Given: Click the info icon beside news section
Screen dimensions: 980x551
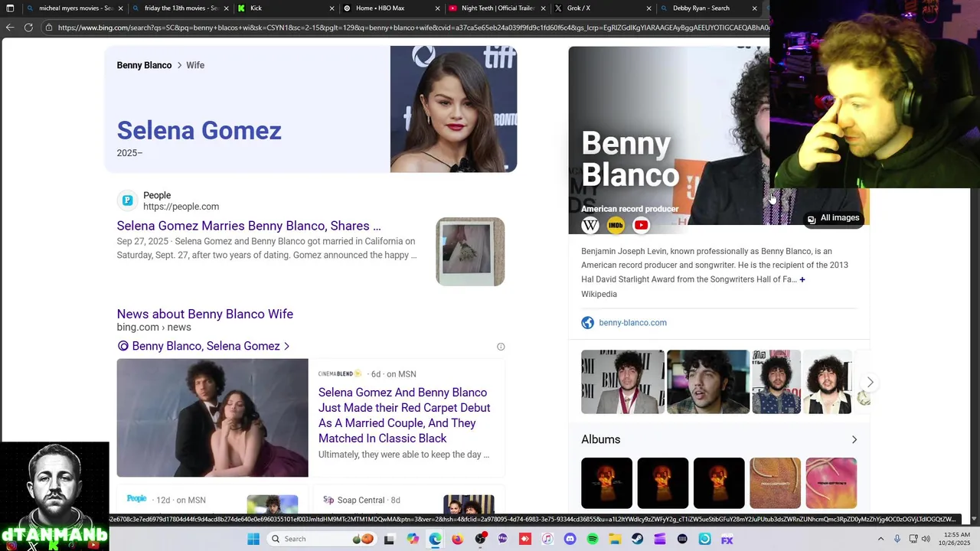Looking at the screenshot, I should pos(501,347).
